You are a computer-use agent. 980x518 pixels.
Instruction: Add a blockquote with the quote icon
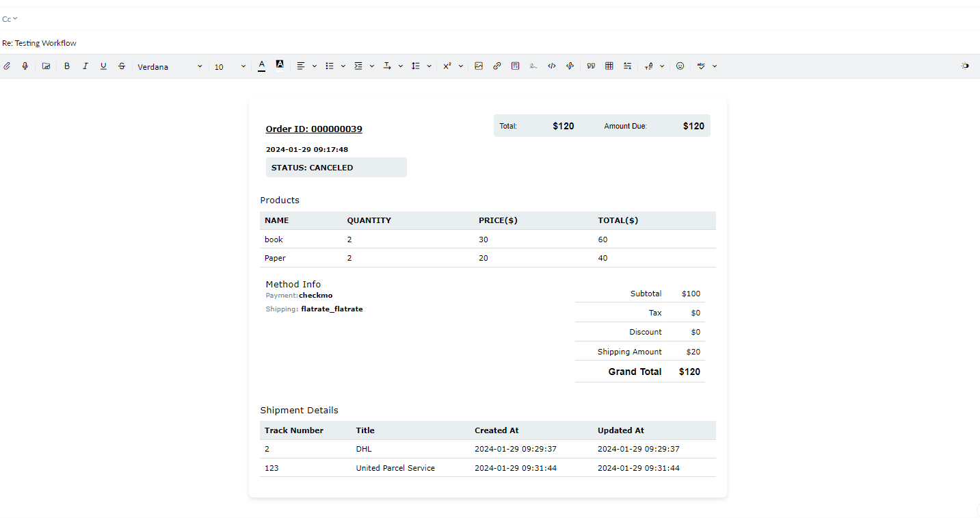click(x=591, y=66)
